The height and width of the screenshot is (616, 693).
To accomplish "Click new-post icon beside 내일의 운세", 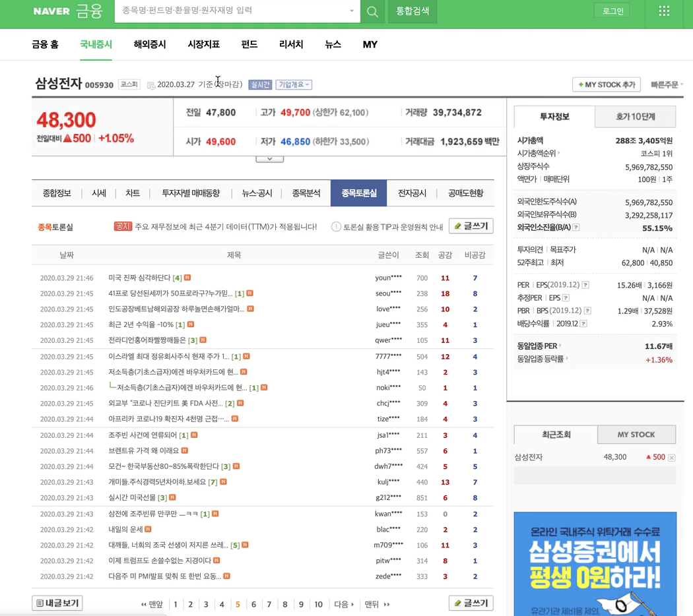I will pos(148,529).
